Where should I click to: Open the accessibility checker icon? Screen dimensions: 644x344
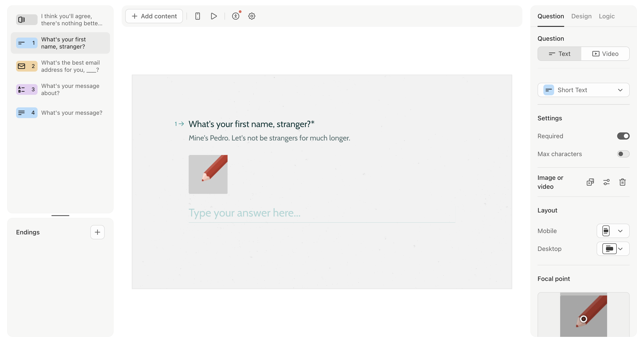[236, 16]
